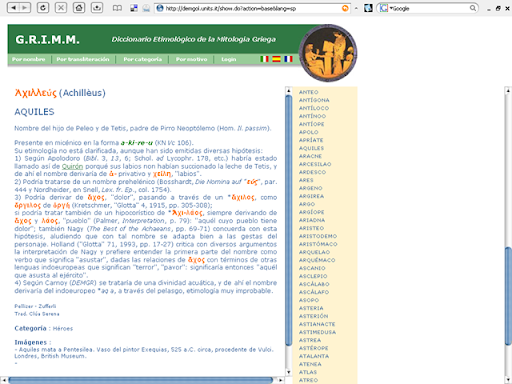The width and height of the screenshot is (512, 384).
Task: Click the horizontal scrollbar at the bottom
Action: point(140,380)
